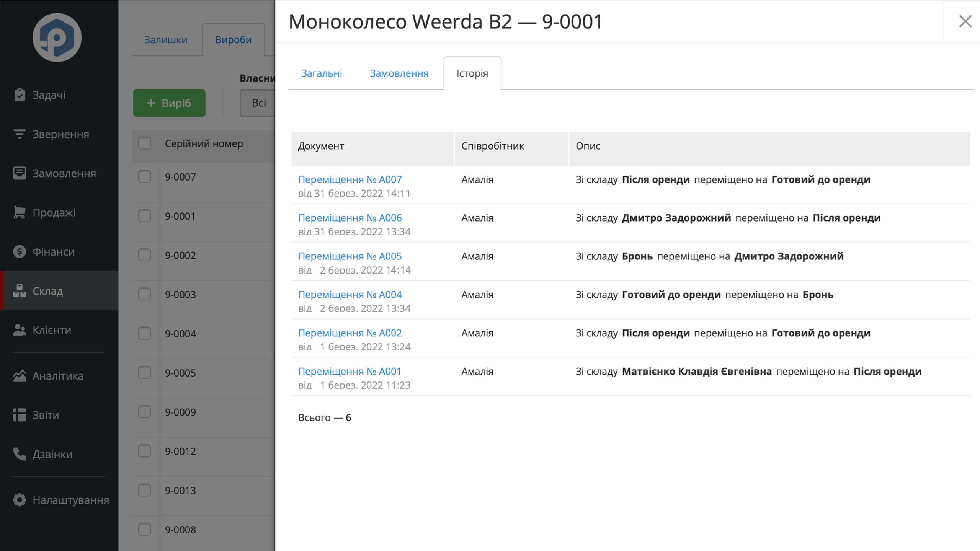Check the box for item 9-0008
Image resolution: width=980 pixels, height=551 pixels.
144,530
